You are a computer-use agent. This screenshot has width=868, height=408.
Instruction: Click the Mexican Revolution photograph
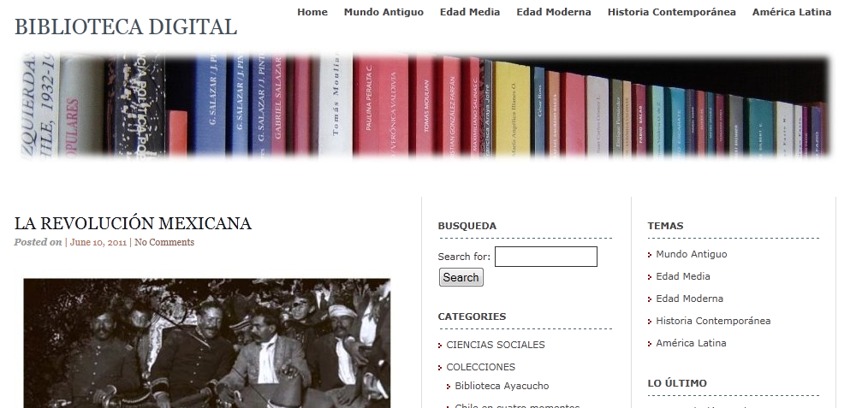coord(206,343)
